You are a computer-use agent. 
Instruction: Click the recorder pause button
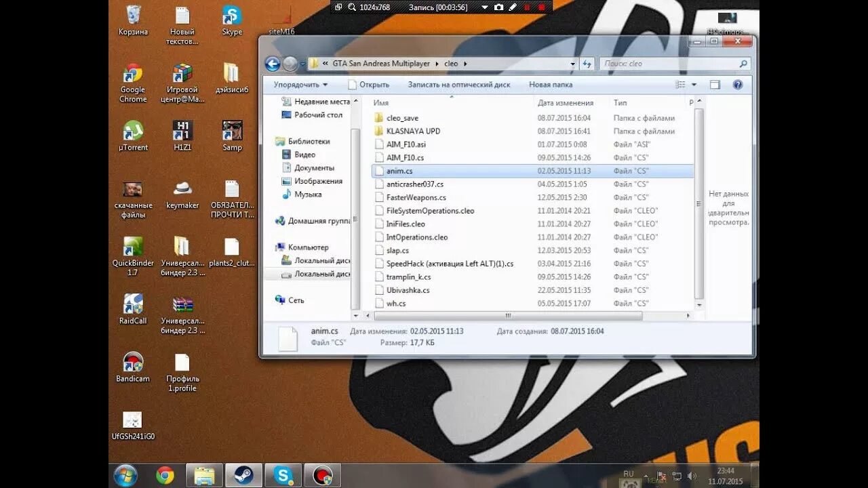pyautogui.click(x=527, y=7)
